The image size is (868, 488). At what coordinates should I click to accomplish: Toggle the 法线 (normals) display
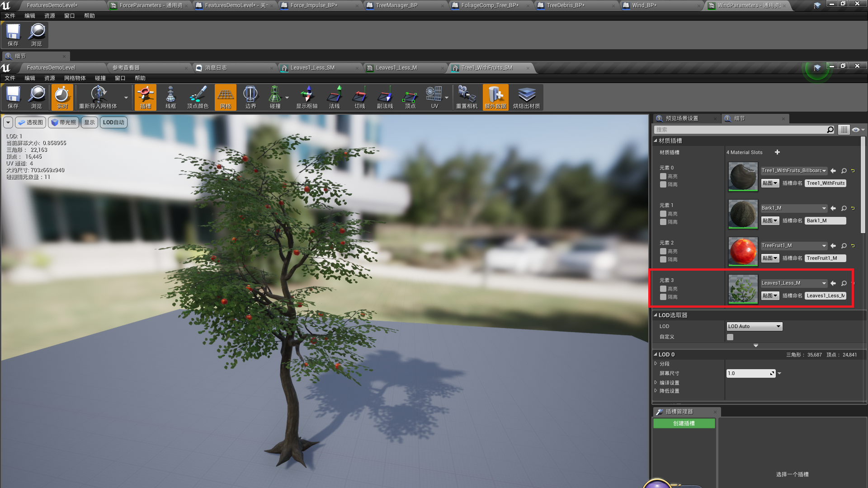[335, 97]
